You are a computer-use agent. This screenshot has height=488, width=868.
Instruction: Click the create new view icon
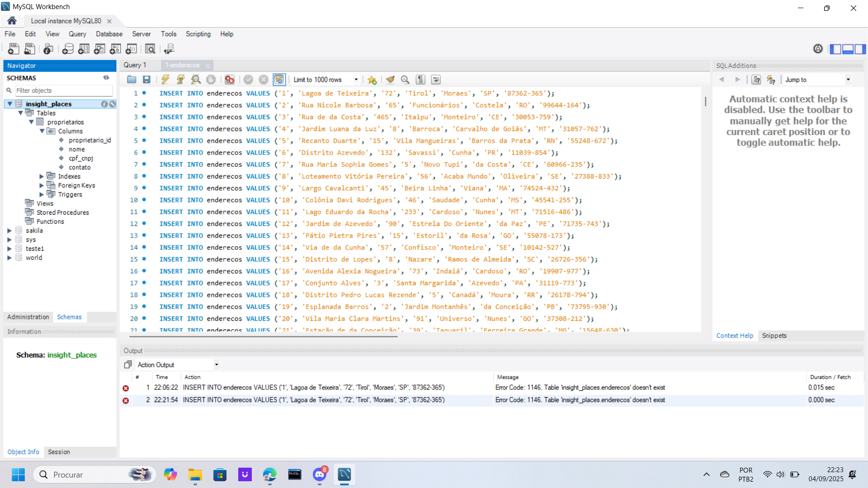(99, 49)
